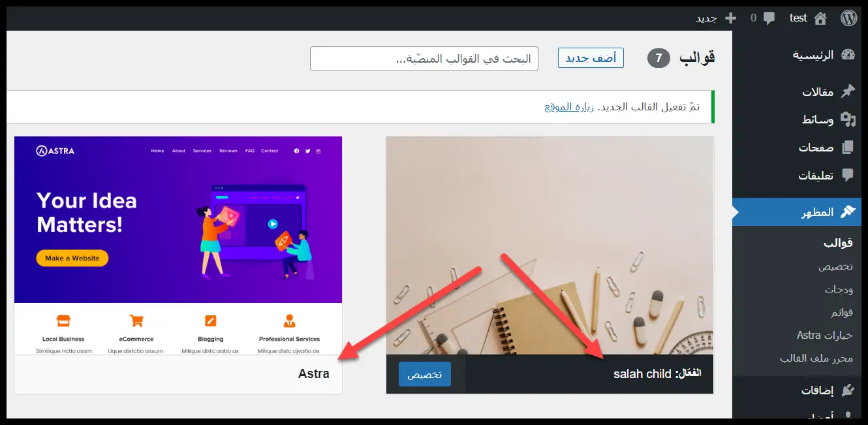Open خيارات Astra submenu item
This screenshot has height=425, width=868.
825,335
